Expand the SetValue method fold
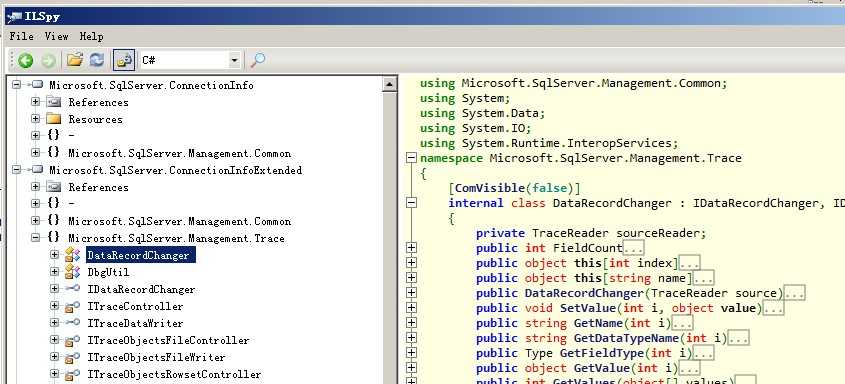The image size is (845, 384). coord(411,308)
